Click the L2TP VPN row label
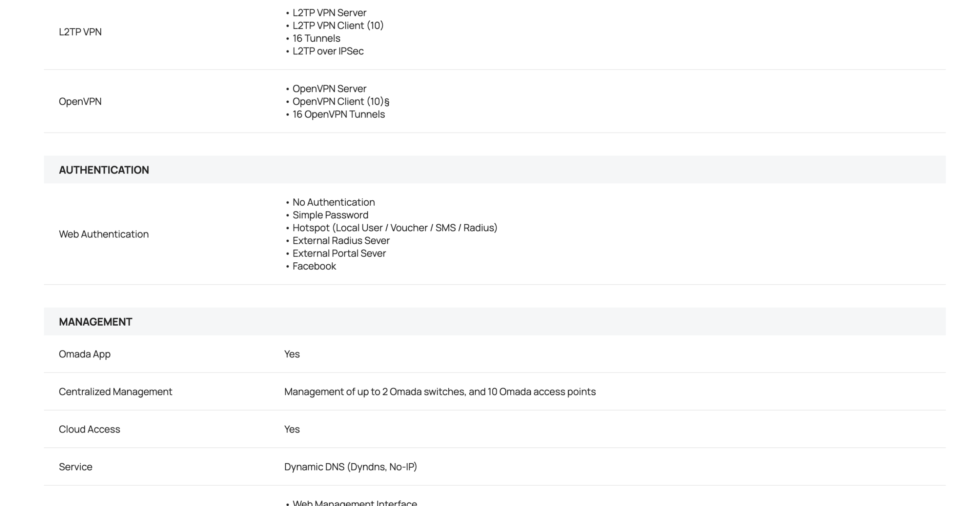980x506 pixels. click(80, 32)
